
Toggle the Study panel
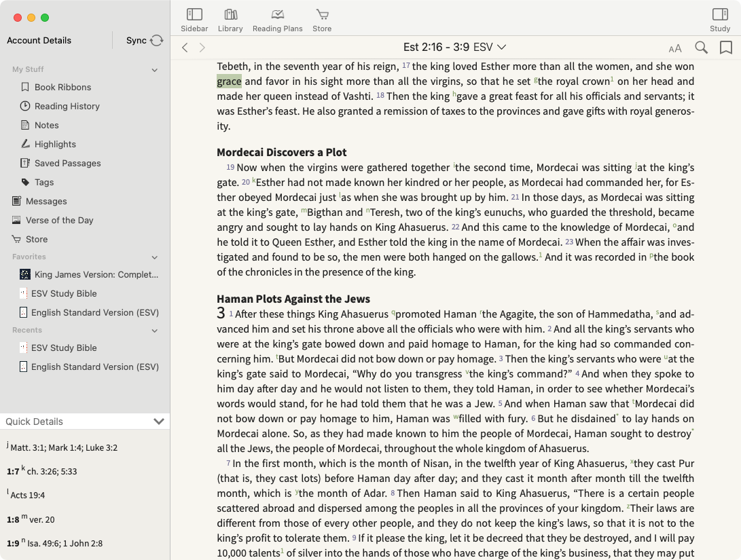(720, 21)
